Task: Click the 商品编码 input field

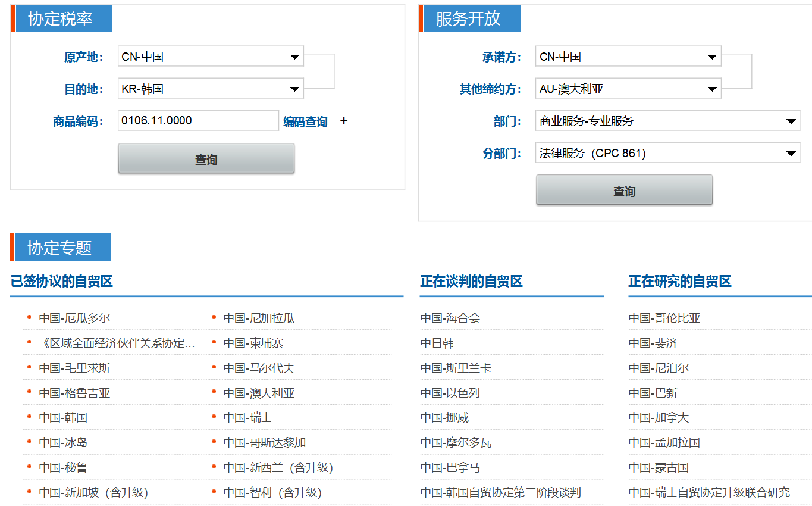Action: pyautogui.click(x=198, y=121)
